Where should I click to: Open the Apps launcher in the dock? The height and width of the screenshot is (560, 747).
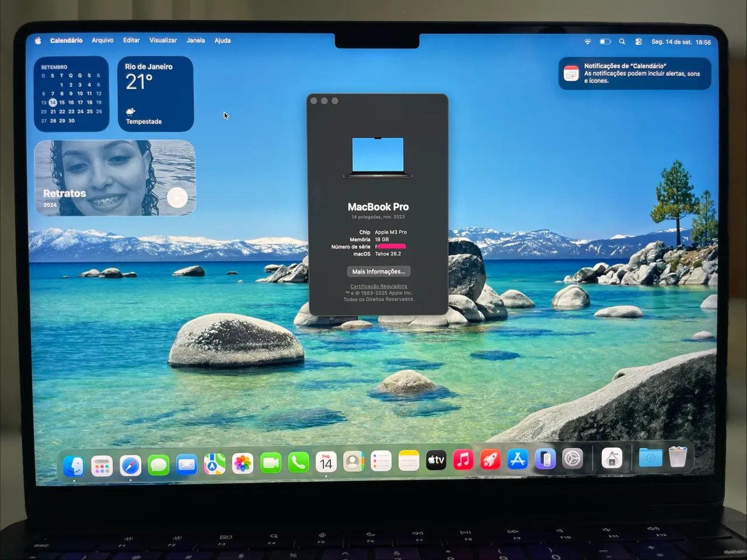[x=102, y=466]
